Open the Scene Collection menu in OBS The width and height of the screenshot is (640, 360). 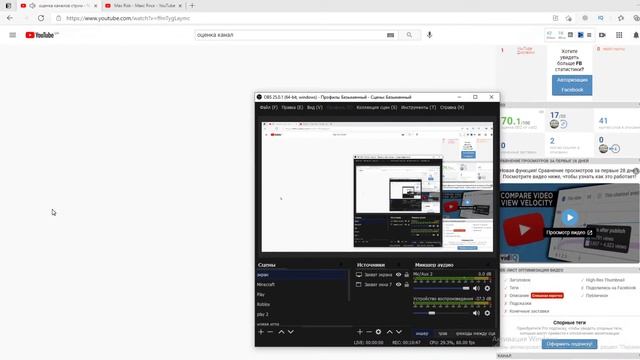pos(376,107)
